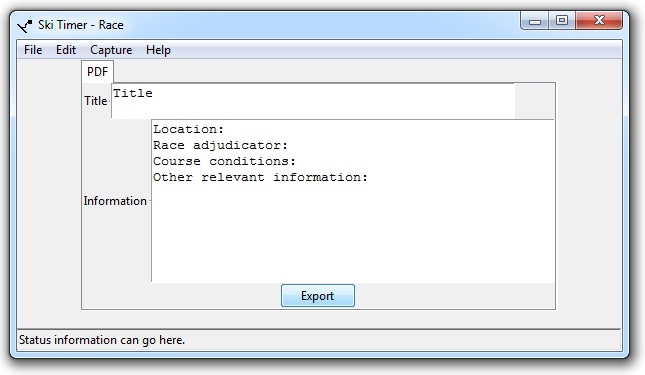This screenshot has width=645, height=375.
Task: Open the Edit menu
Action: 66,50
